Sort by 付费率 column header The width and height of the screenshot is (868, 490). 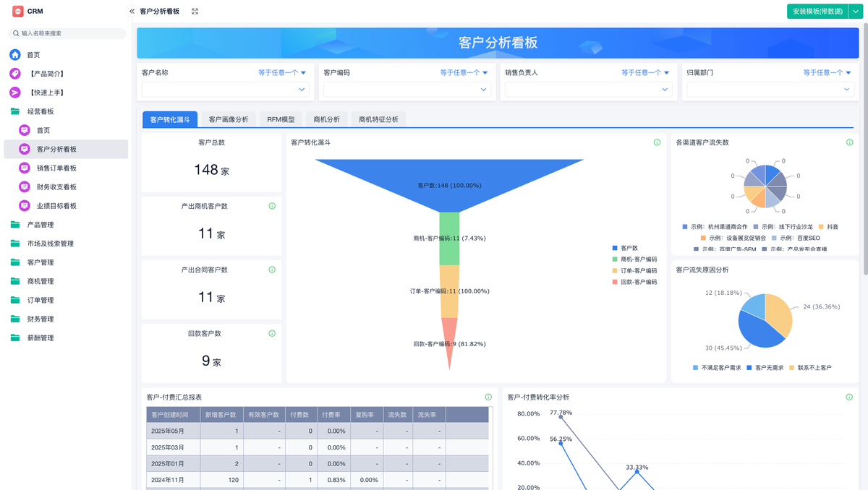[333, 415]
